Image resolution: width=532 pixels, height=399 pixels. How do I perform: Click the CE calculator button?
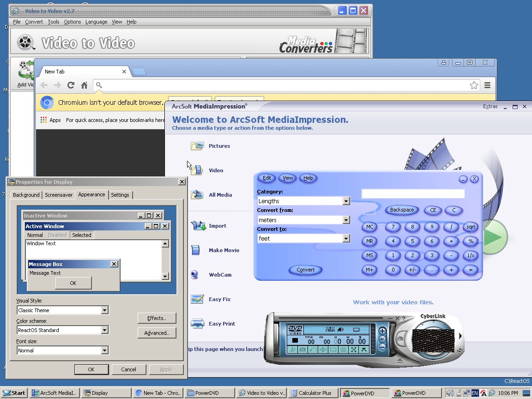point(433,210)
